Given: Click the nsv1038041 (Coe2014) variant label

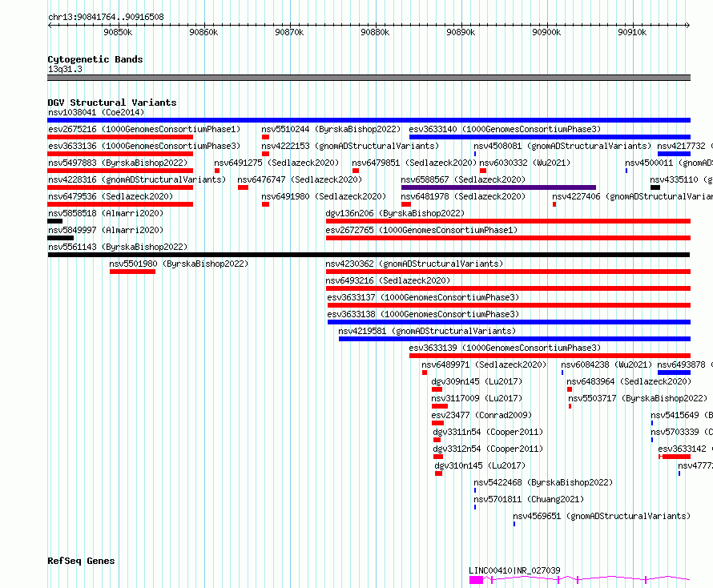Looking at the screenshot, I should pyautogui.click(x=96, y=112).
